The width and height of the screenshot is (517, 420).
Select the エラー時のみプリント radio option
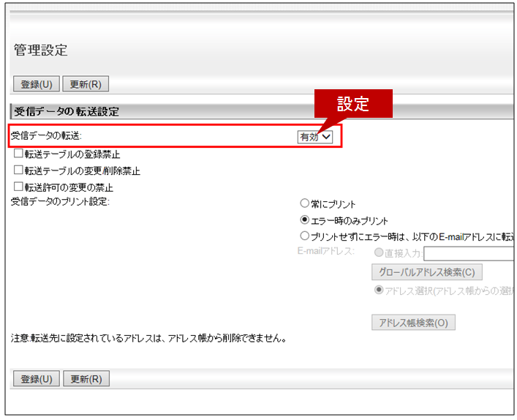pyautogui.click(x=305, y=220)
